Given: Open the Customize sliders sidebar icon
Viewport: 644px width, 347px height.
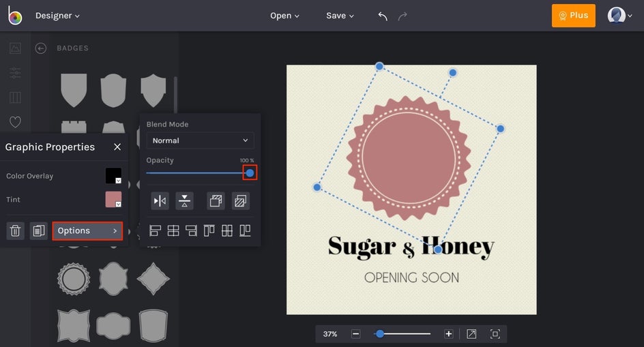Looking at the screenshot, I should tap(15, 73).
